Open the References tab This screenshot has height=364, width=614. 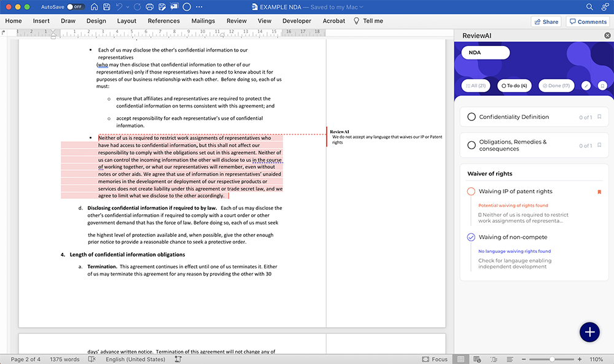(x=164, y=21)
